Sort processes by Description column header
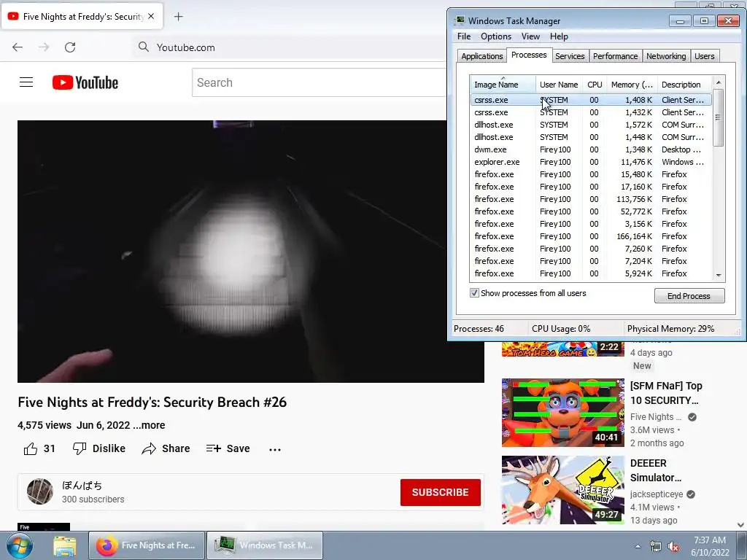Viewport: 747px width, 560px height. pos(684,85)
